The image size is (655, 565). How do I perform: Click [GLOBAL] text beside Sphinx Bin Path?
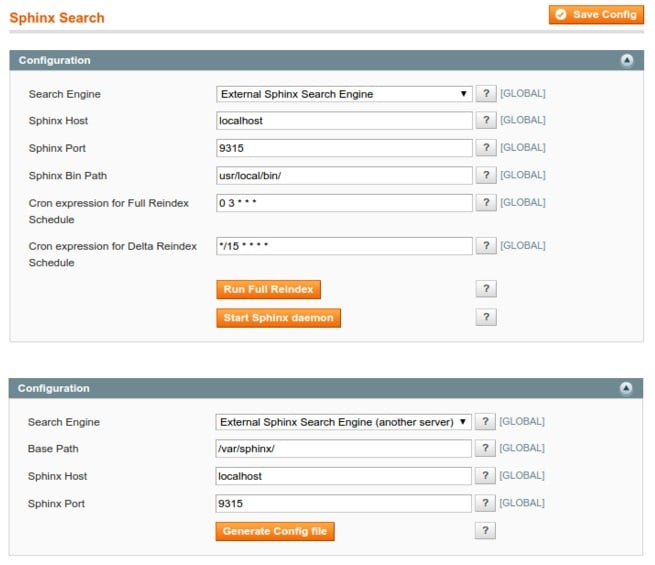[x=523, y=175]
